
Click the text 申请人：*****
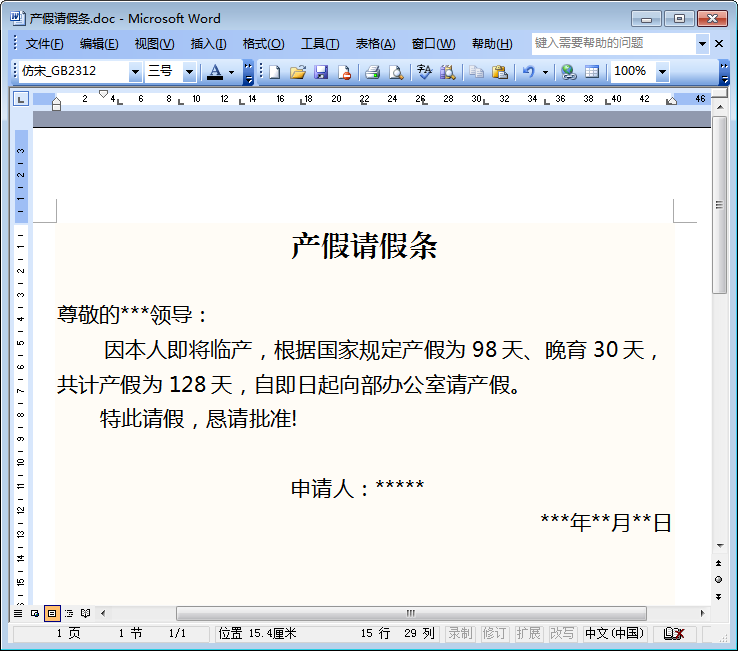click(x=357, y=488)
